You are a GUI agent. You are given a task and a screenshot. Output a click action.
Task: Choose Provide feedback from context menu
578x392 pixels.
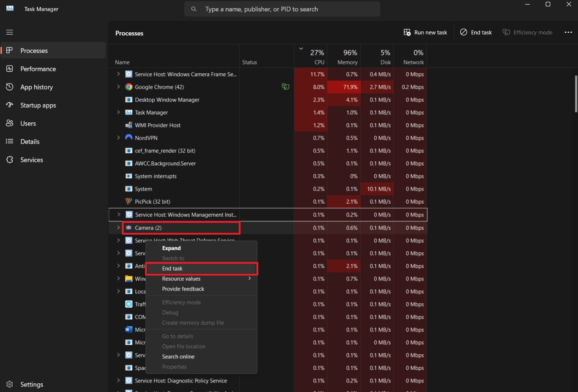183,289
